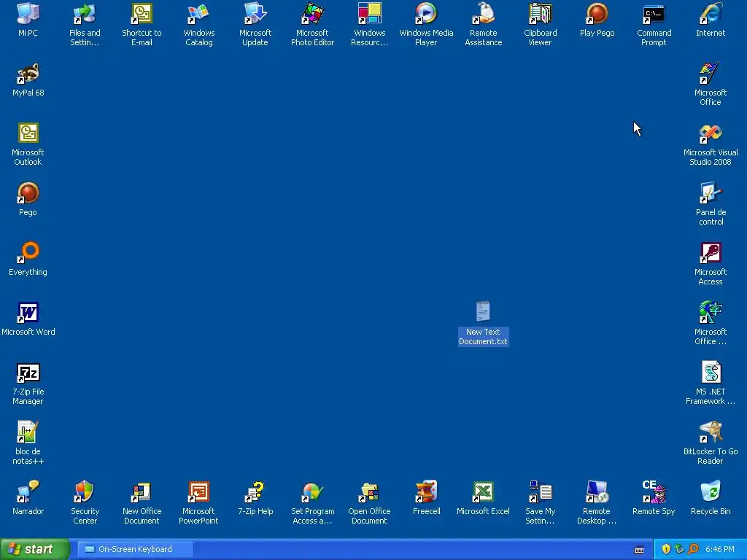This screenshot has height=560, width=747.
Task: Click the Microsoft Office tools icon above MS .NET
Action: point(711,312)
